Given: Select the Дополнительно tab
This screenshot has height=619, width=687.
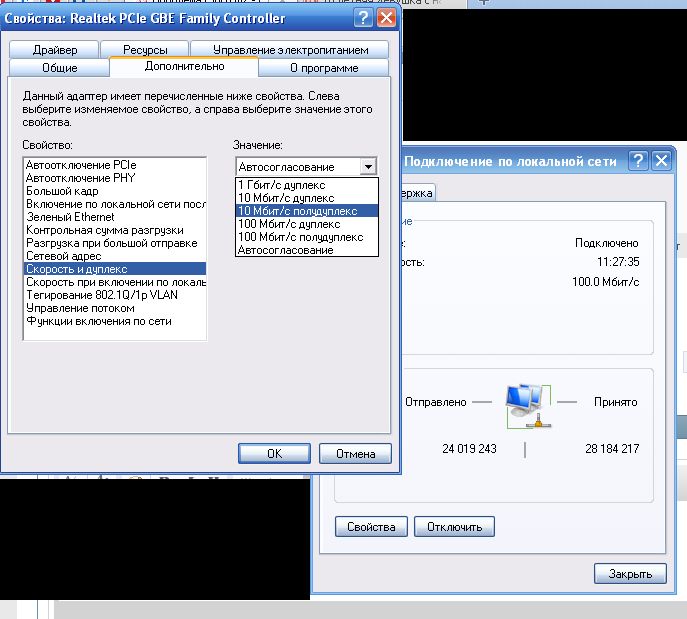Looking at the screenshot, I should (184, 67).
